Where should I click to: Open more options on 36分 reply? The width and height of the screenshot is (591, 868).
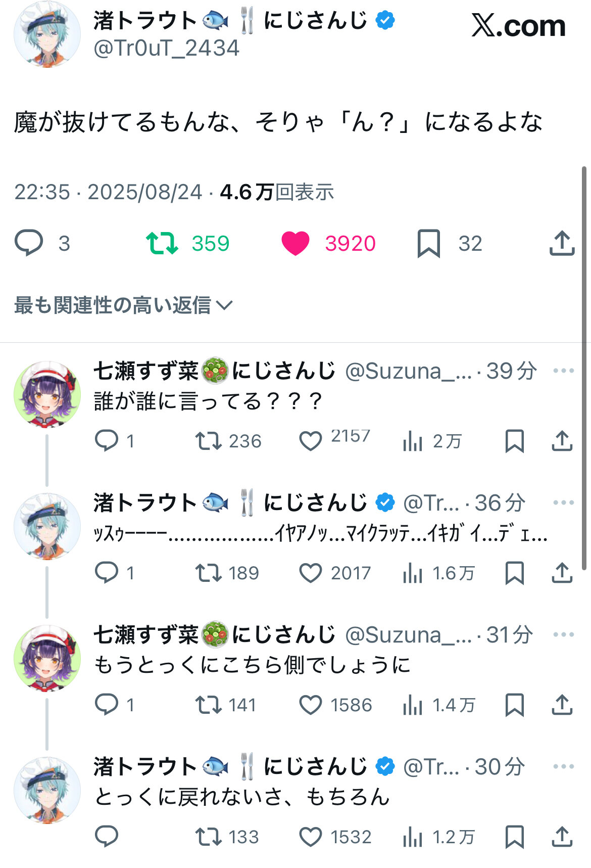point(563,502)
